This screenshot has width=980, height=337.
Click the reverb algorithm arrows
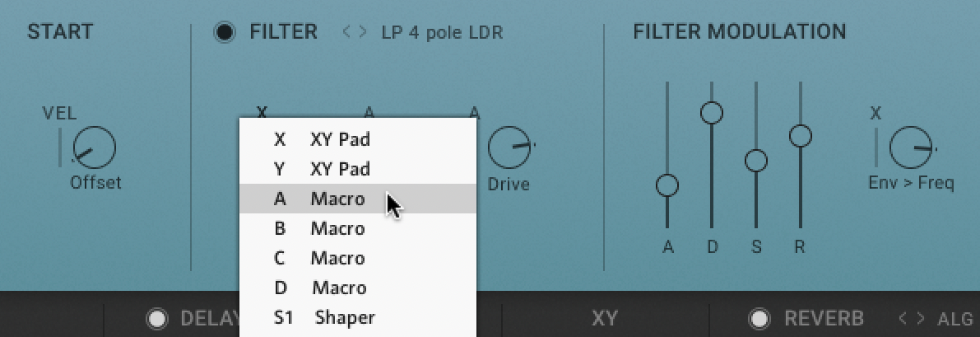click(x=911, y=319)
